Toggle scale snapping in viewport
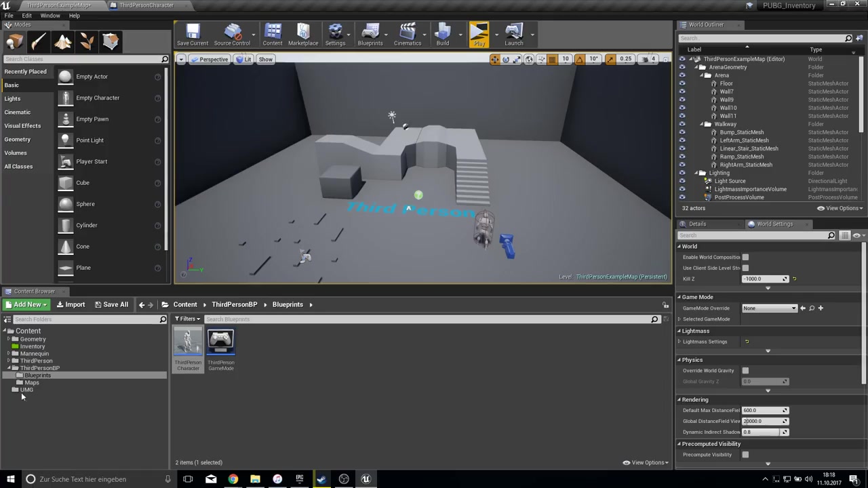 coord(610,60)
